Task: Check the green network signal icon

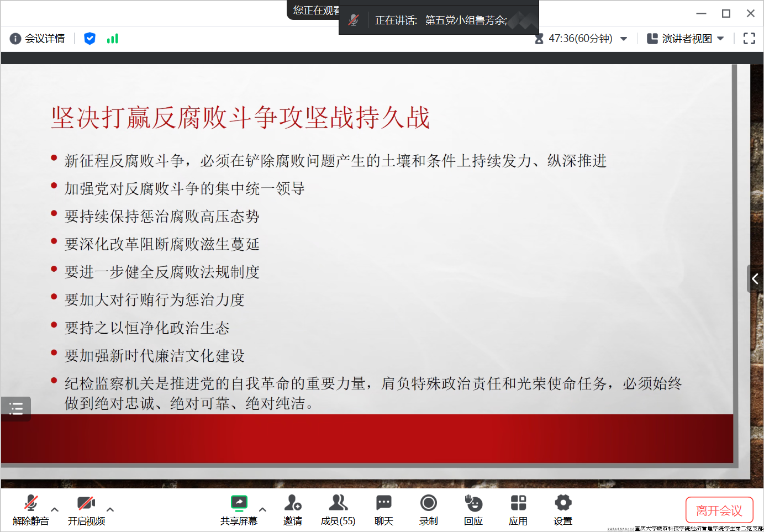Action: point(112,39)
